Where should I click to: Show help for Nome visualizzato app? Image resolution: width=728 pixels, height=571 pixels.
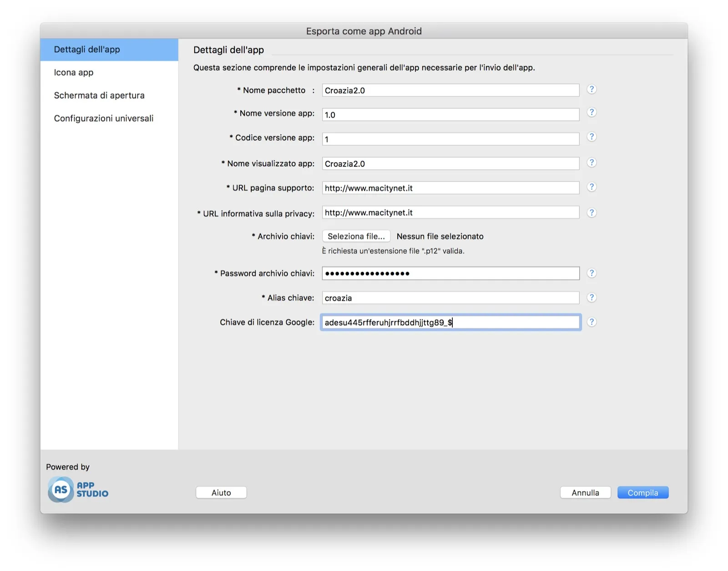[x=591, y=162]
